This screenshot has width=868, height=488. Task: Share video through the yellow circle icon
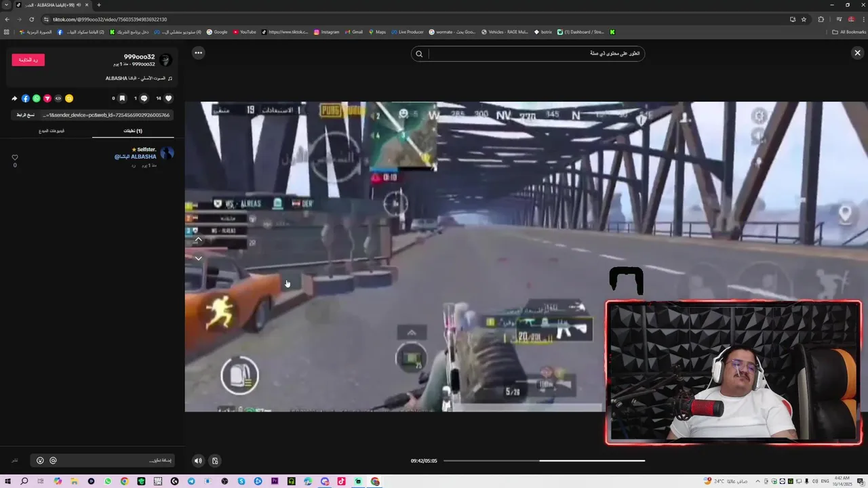click(68, 98)
